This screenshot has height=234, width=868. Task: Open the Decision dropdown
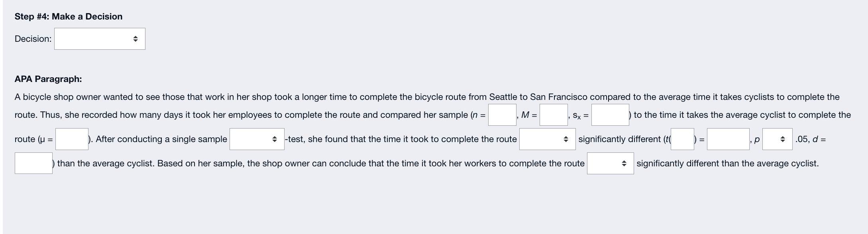pos(100,39)
